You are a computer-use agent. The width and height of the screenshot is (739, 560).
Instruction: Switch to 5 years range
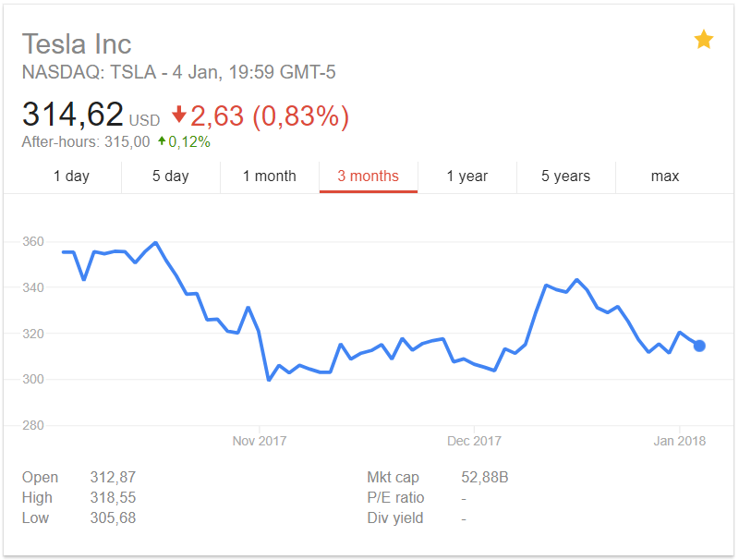(566, 177)
